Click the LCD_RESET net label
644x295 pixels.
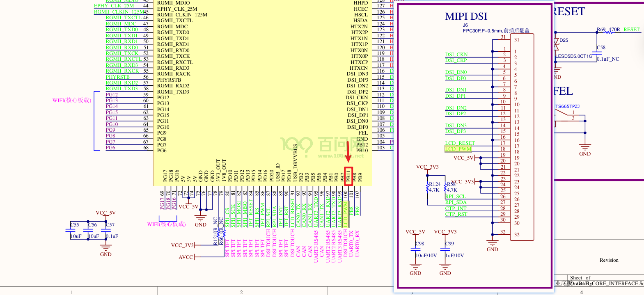[460, 143]
